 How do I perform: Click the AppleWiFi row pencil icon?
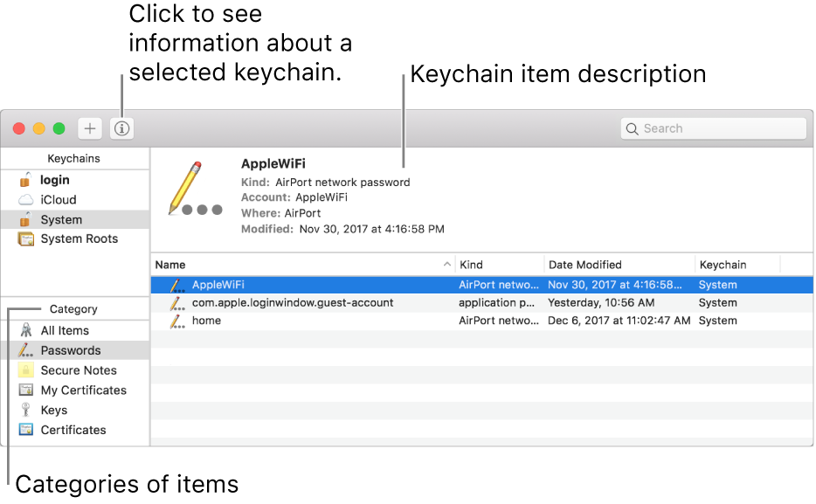[x=177, y=285]
